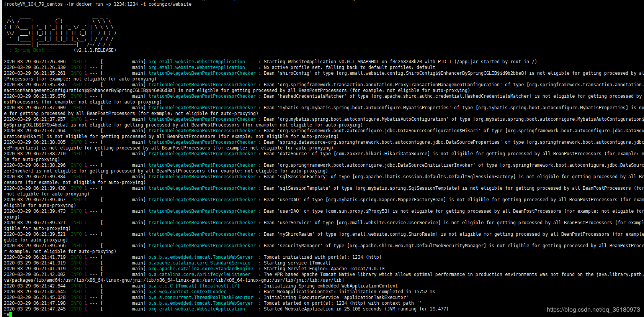The height and width of the screenshot is (317, 644).
Task: Click the ProxyTransactionManagementConfiguration bean log text
Action: coord(454,85)
